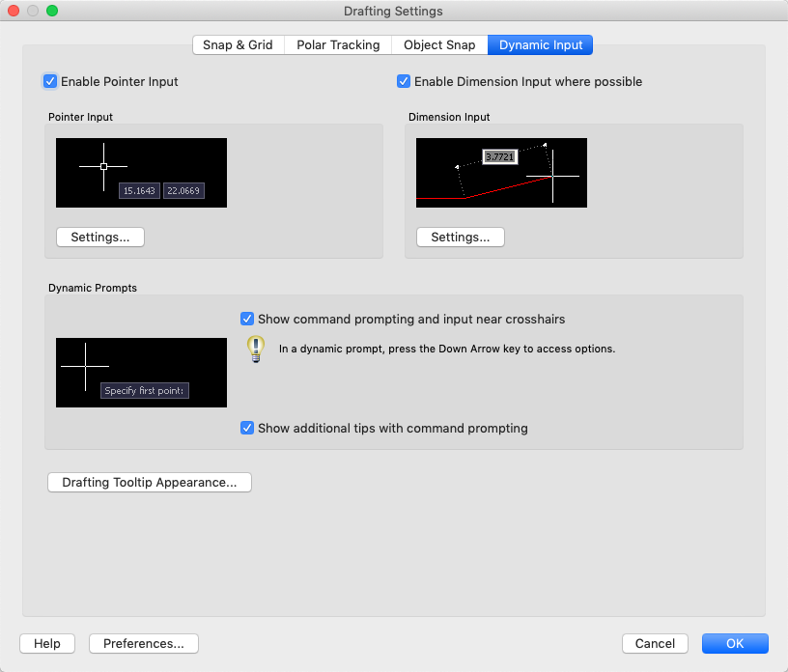Click the Dynamic Input tab
The width and height of the screenshot is (788, 672).
pos(540,44)
